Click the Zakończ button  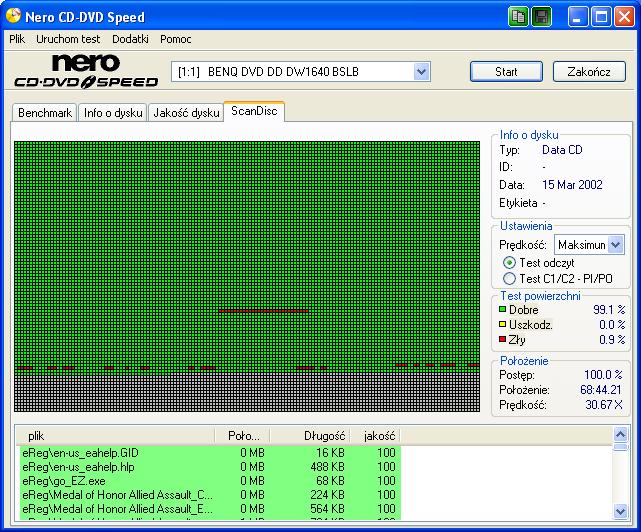pos(589,72)
